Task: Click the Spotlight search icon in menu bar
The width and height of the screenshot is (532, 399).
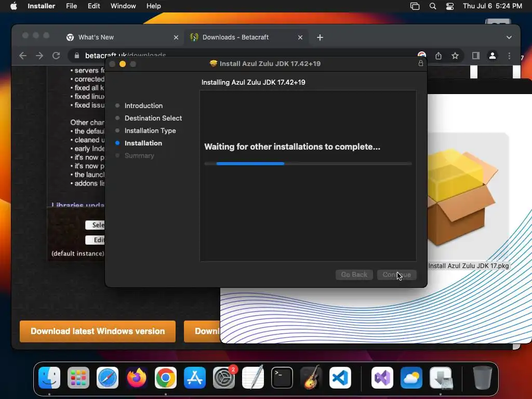Action: 433,6
